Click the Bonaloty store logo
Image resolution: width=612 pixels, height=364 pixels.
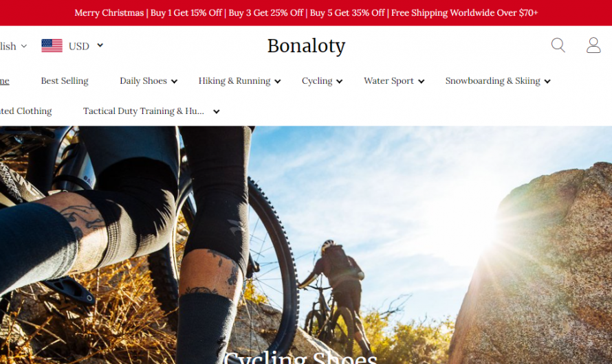(306, 46)
